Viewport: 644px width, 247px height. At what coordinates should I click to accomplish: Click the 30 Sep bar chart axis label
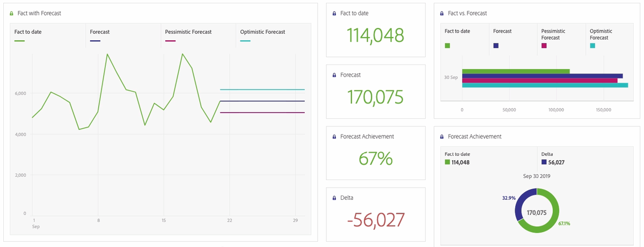(451, 78)
